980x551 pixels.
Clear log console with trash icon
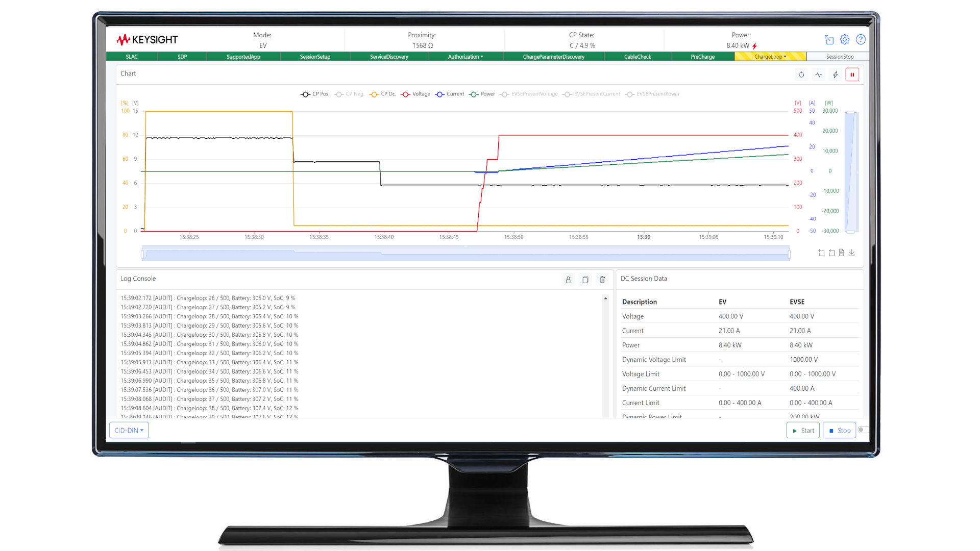pos(602,280)
